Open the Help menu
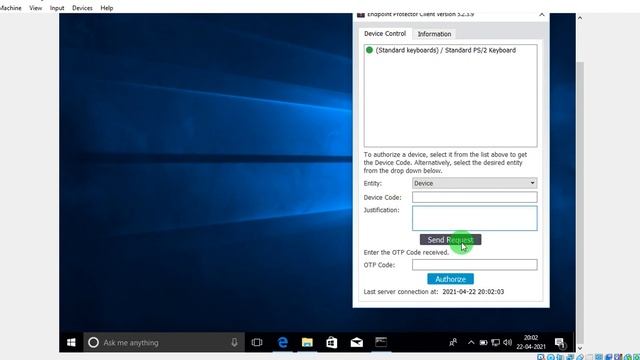Viewport: 640px width, 360px height. click(x=107, y=8)
